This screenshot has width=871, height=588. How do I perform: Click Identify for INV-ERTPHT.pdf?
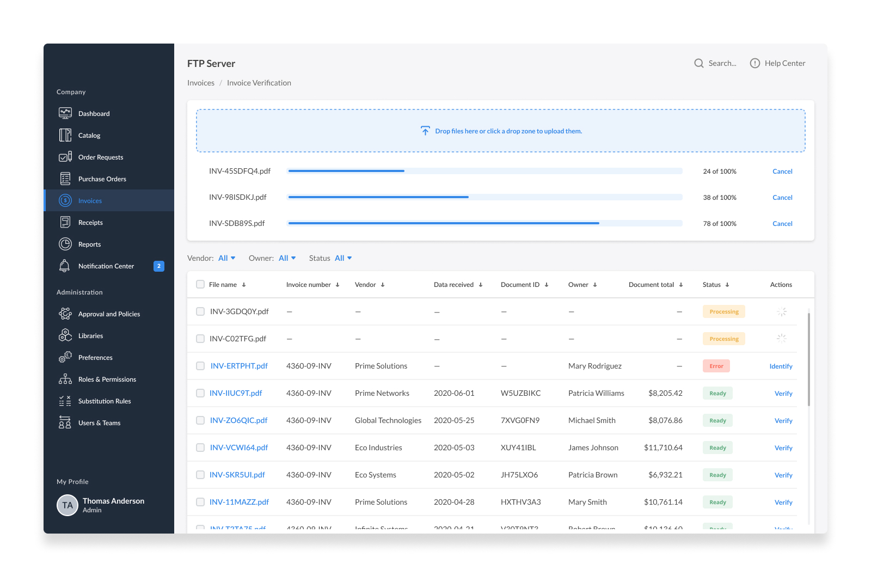(781, 366)
